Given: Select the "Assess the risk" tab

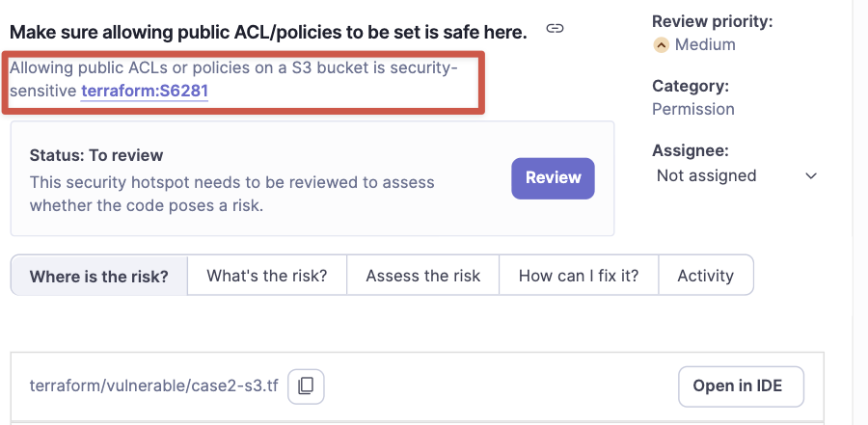Looking at the screenshot, I should [422, 276].
